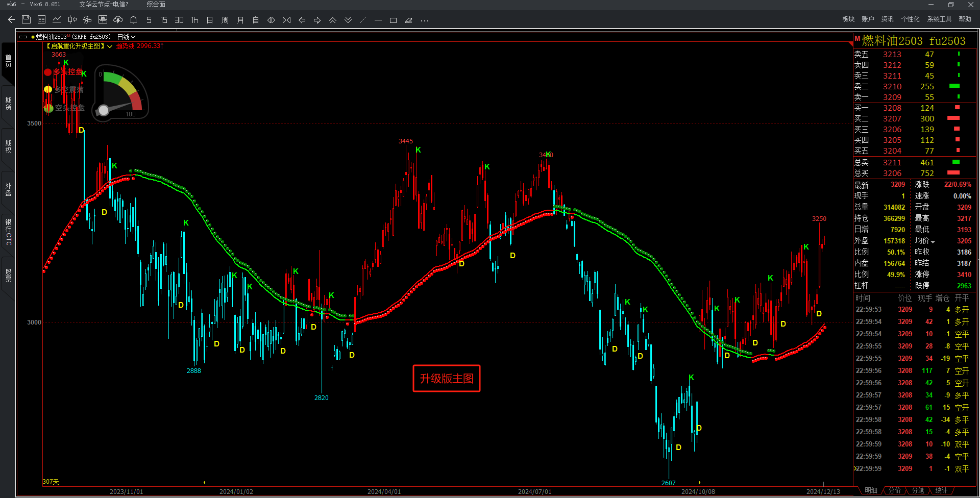Switch to the 明细 bottom tab
The image size is (980, 498).
coord(871,490)
